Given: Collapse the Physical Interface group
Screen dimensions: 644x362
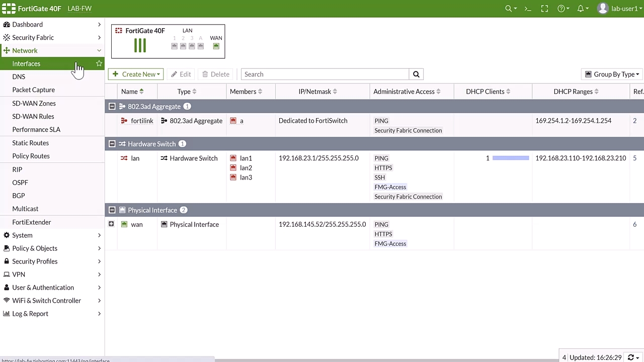Looking at the screenshot, I should (x=112, y=210).
